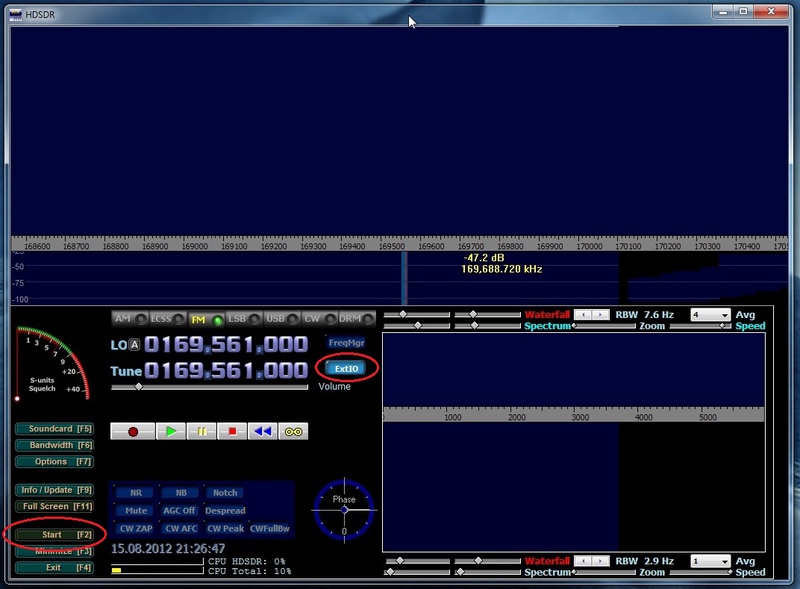800x589 pixels.
Task: Toggle CW AFC function
Action: [x=181, y=528]
